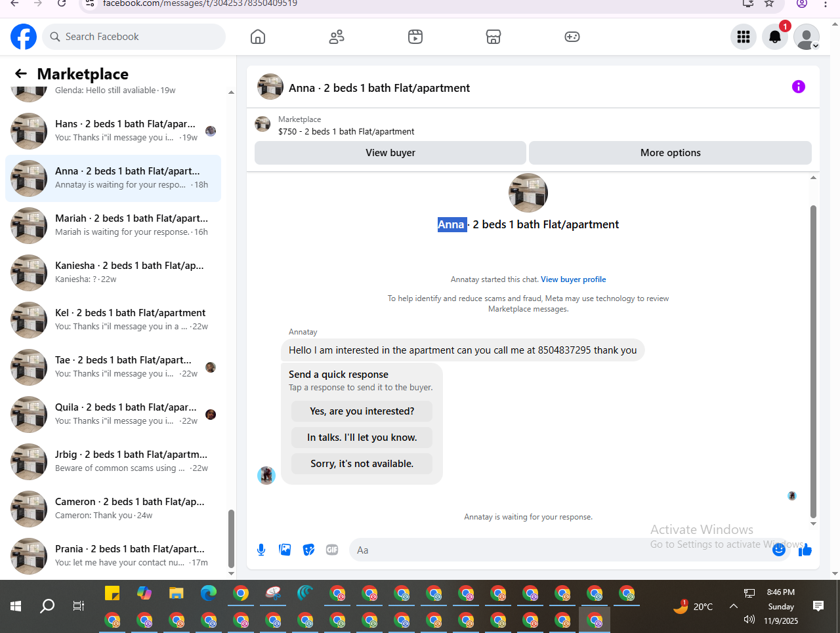Open the Marketplace storefront icon in top navigation

(493, 37)
